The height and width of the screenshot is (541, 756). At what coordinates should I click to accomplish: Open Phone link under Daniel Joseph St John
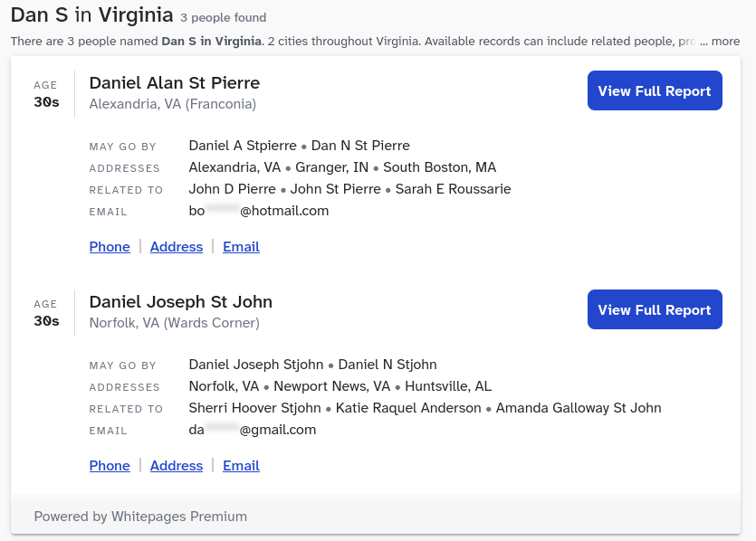(110, 465)
